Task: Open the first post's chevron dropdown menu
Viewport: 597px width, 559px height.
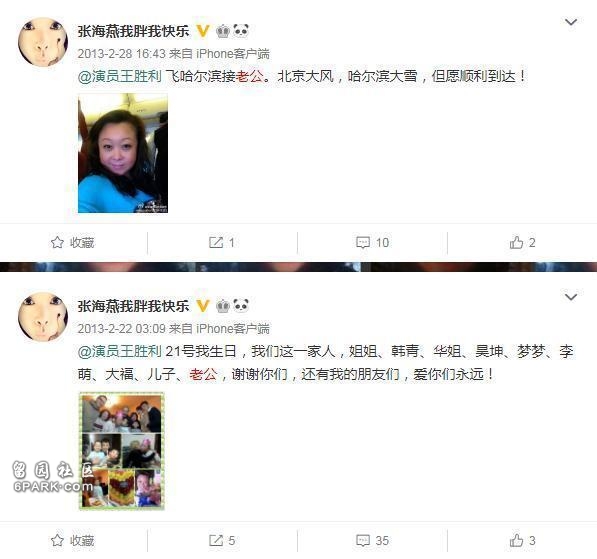Action: (570, 22)
